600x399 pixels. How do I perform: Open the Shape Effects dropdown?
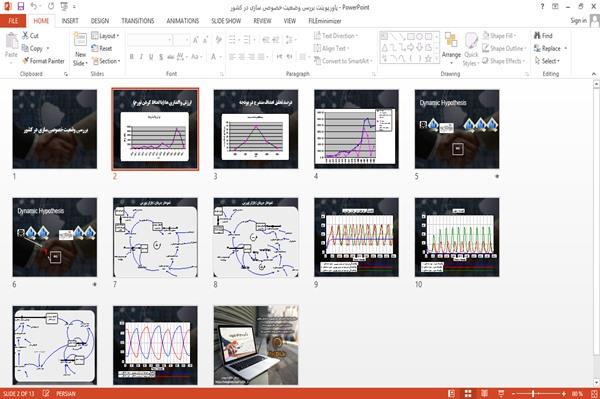[504, 61]
